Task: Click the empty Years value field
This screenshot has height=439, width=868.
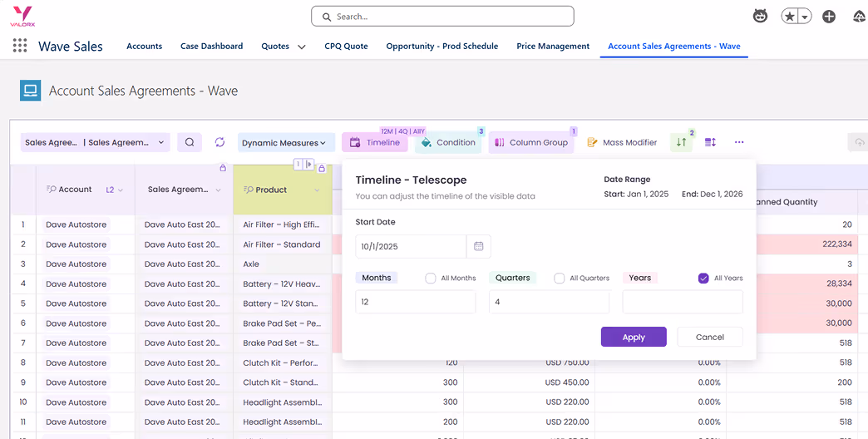Action: 683,303
